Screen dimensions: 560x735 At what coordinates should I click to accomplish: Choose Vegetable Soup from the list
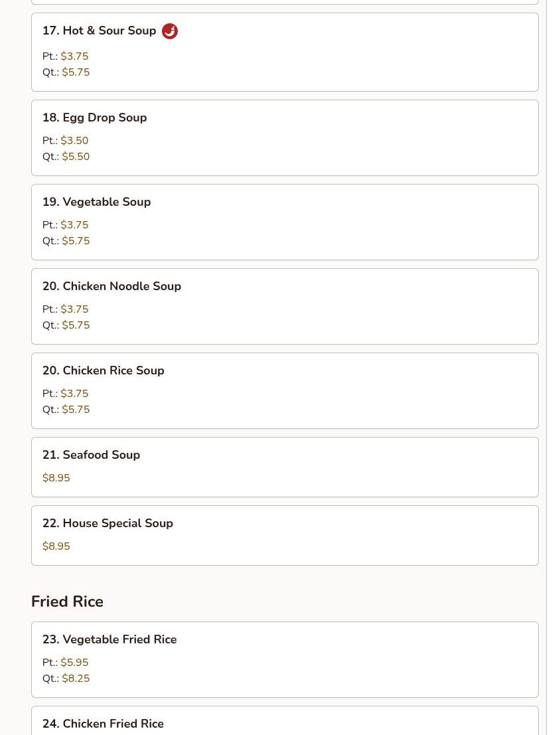point(285,222)
